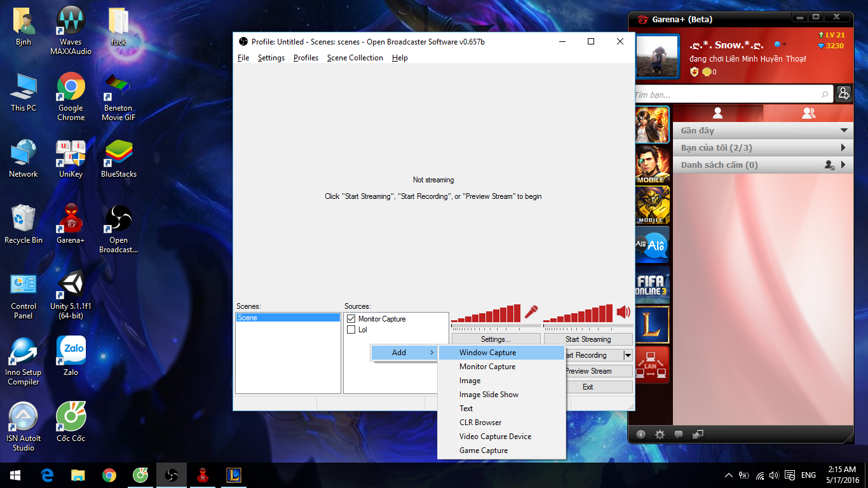Select Game Capture from submenu
This screenshot has height=488, width=868.
click(x=501, y=451)
